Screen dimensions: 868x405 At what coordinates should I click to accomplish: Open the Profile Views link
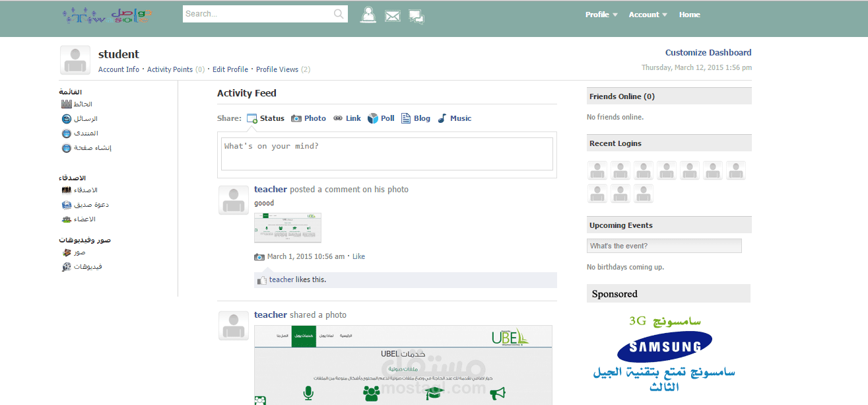[277, 69]
